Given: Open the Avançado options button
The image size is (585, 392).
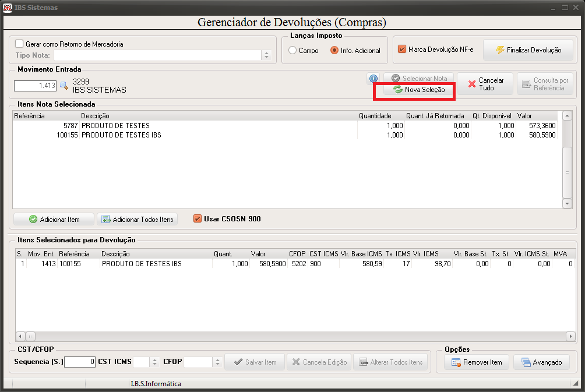Looking at the screenshot, I should (542, 362).
